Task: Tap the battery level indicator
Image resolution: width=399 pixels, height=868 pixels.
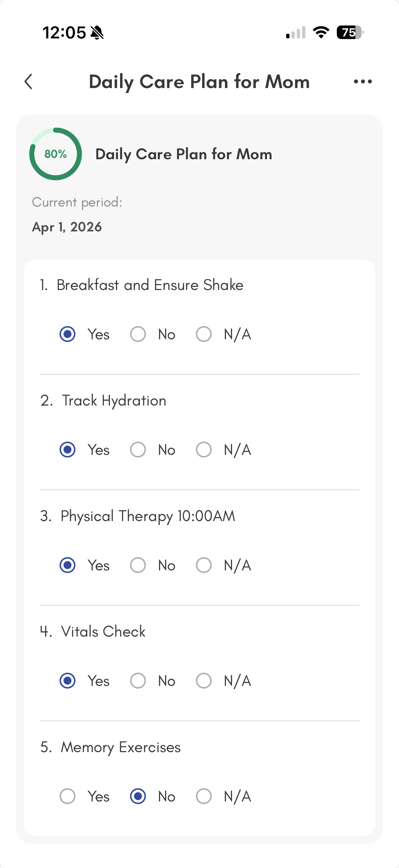Action: (350, 32)
